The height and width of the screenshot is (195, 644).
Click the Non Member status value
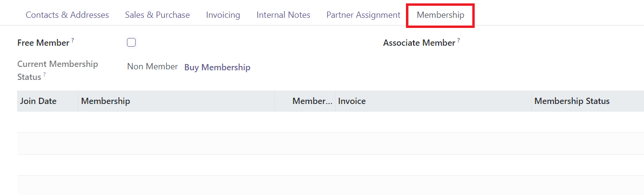pyautogui.click(x=152, y=67)
